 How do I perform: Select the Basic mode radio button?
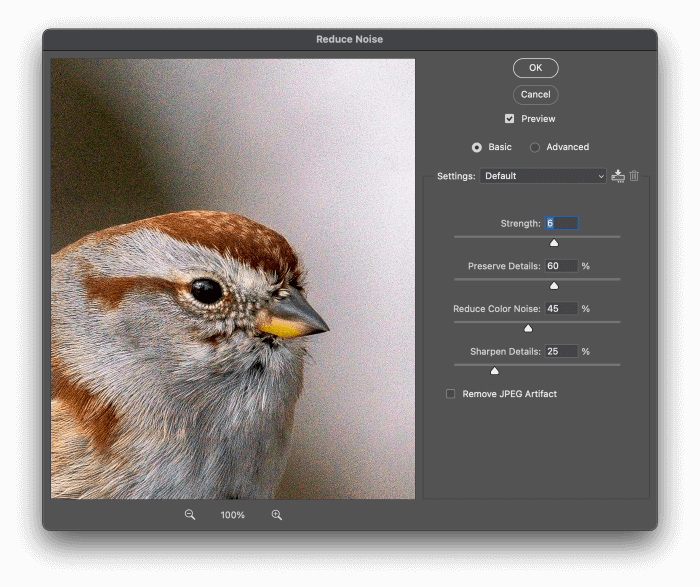pos(477,147)
